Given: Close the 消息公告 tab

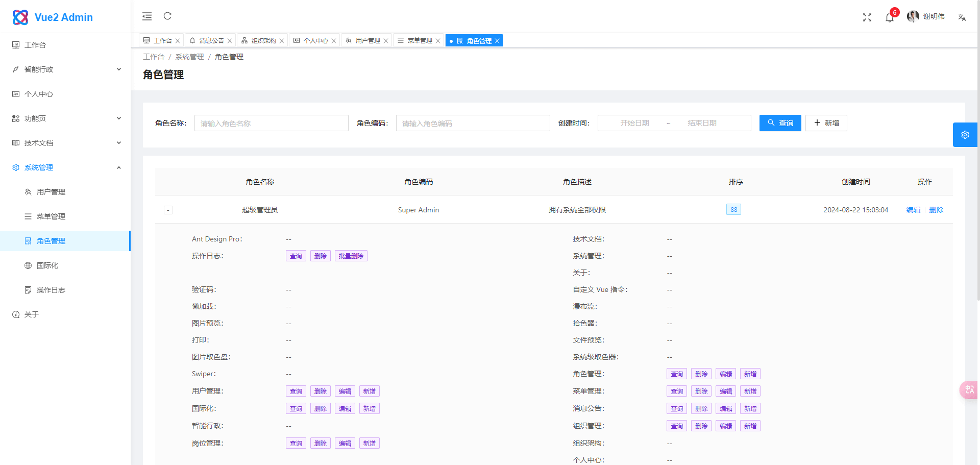Looking at the screenshot, I should 230,41.
